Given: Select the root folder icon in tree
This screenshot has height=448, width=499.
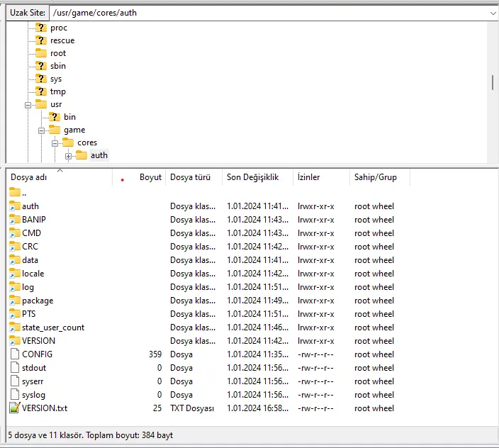Looking at the screenshot, I should coord(41,53).
